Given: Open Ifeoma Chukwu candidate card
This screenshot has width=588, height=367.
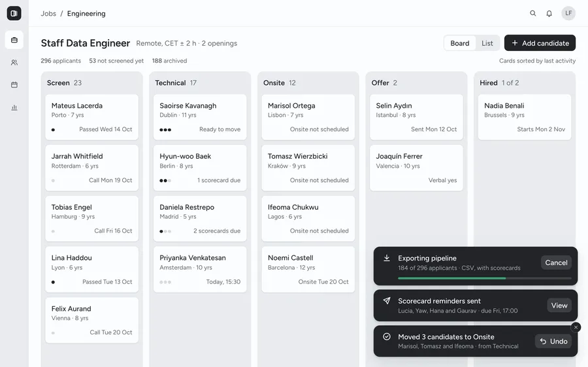Looking at the screenshot, I should pyautogui.click(x=308, y=219).
